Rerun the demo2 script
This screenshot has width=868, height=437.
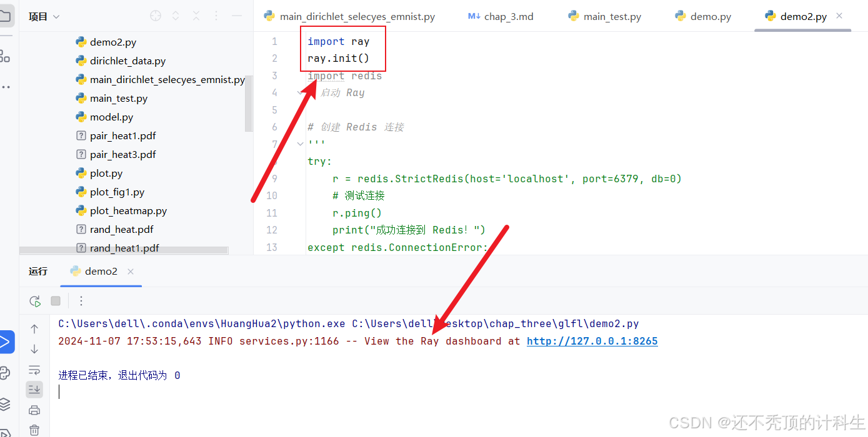34,300
